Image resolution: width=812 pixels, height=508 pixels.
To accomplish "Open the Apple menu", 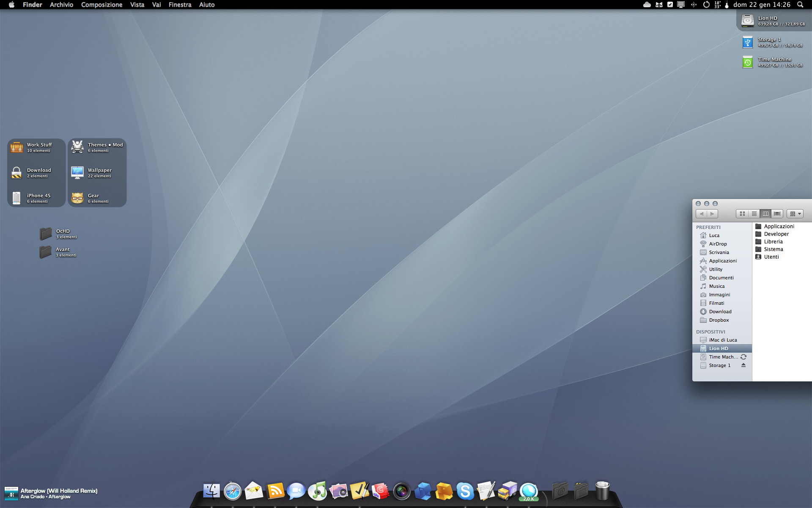I will (x=11, y=5).
